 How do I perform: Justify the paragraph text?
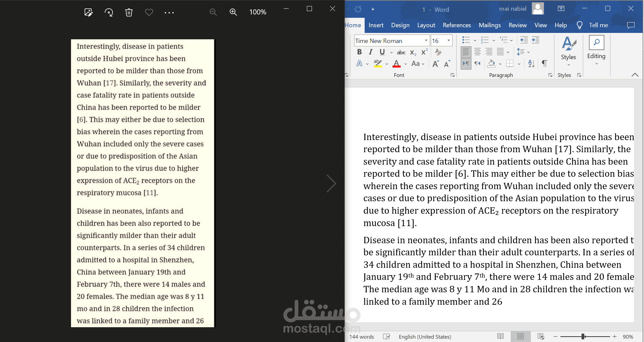point(500,52)
